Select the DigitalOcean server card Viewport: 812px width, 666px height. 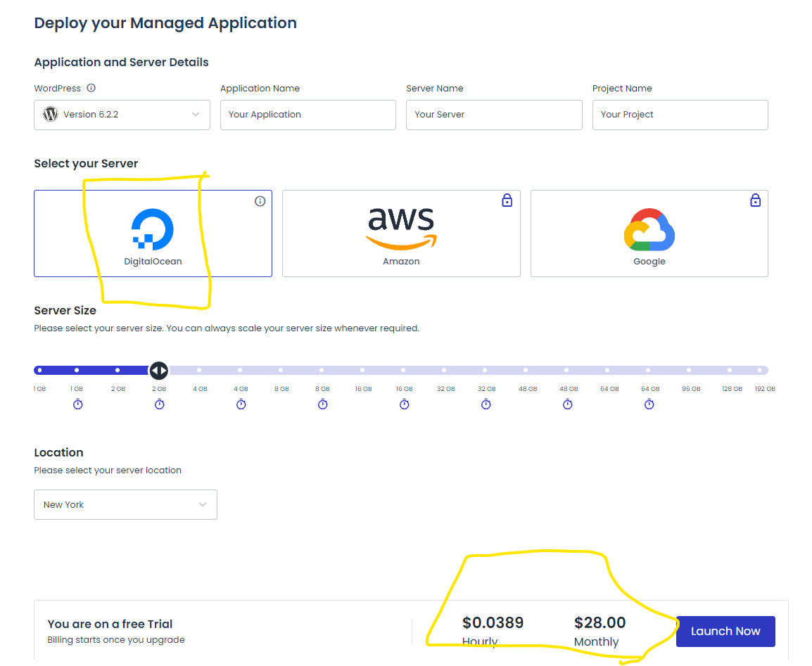point(153,233)
